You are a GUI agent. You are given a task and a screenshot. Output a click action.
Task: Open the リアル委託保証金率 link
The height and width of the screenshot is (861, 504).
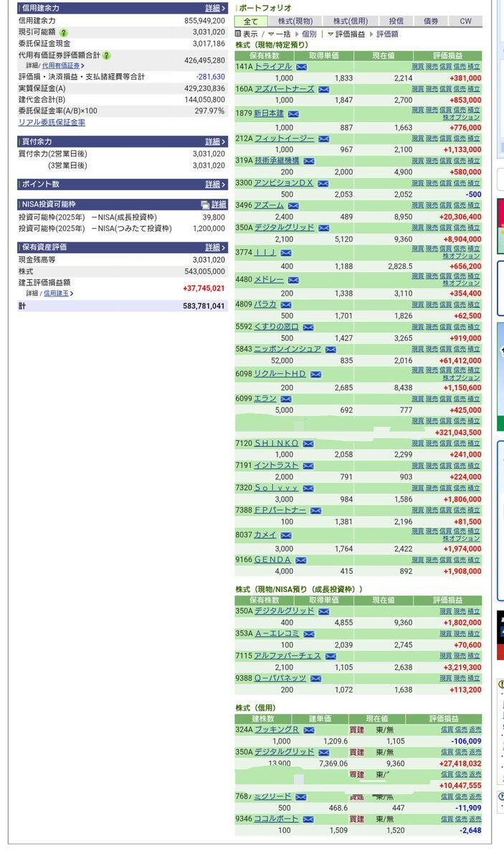pyautogui.click(x=52, y=123)
